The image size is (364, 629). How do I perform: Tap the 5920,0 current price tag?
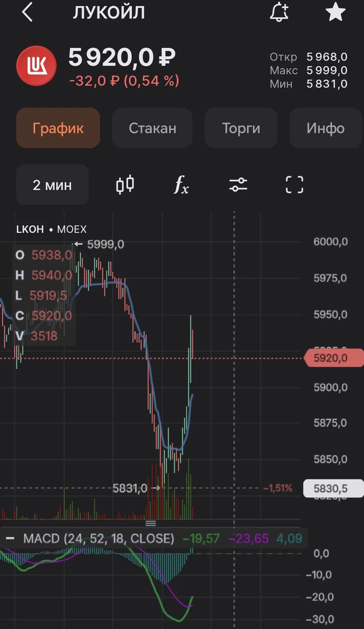pyautogui.click(x=334, y=358)
